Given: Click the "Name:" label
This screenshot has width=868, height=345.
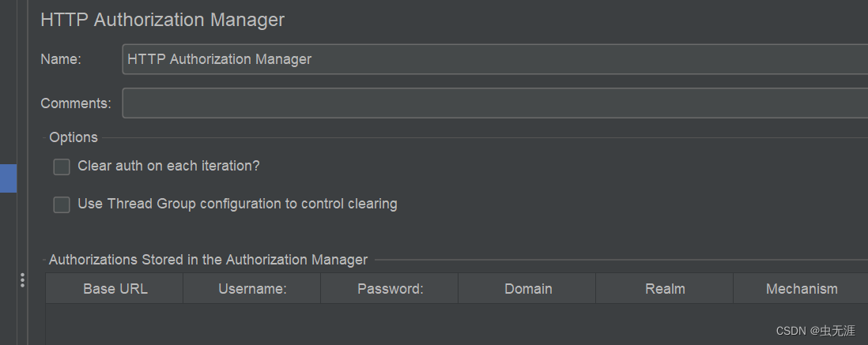Looking at the screenshot, I should point(61,59).
